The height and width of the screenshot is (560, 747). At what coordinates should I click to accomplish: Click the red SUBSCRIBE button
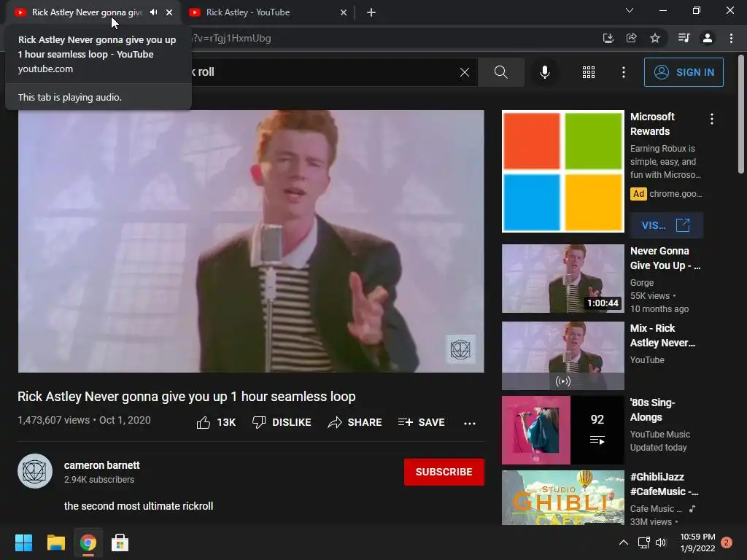click(444, 472)
